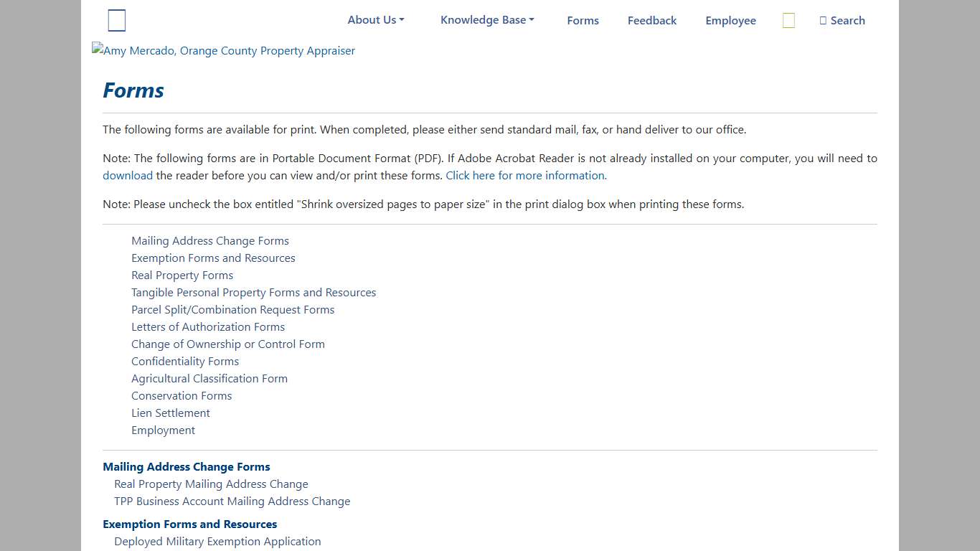Click the download link for Acrobat Reader

click(x=128, y=176)
